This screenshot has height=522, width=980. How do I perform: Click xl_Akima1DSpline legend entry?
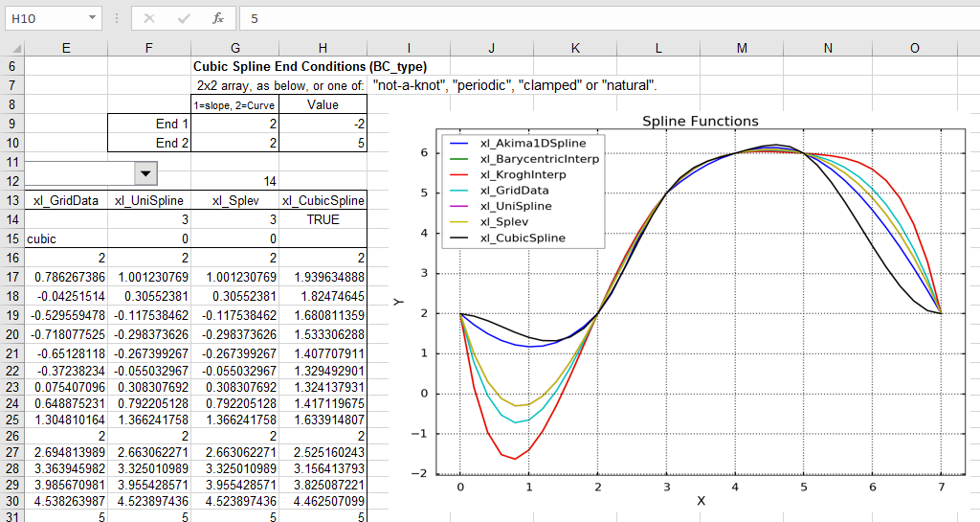533,144
